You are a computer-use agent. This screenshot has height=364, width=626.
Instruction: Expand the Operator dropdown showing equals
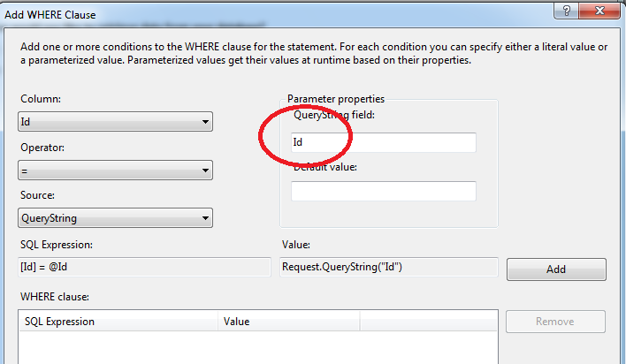pos(115,170)
